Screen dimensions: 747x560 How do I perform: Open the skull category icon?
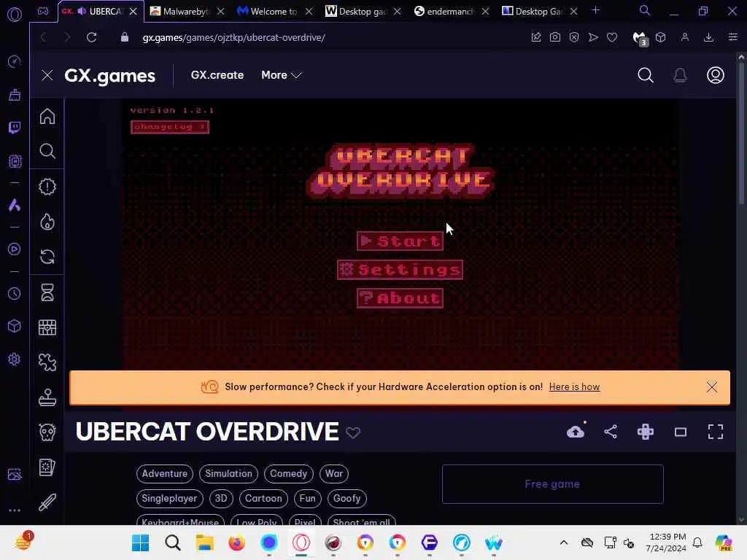coord(47,432)
